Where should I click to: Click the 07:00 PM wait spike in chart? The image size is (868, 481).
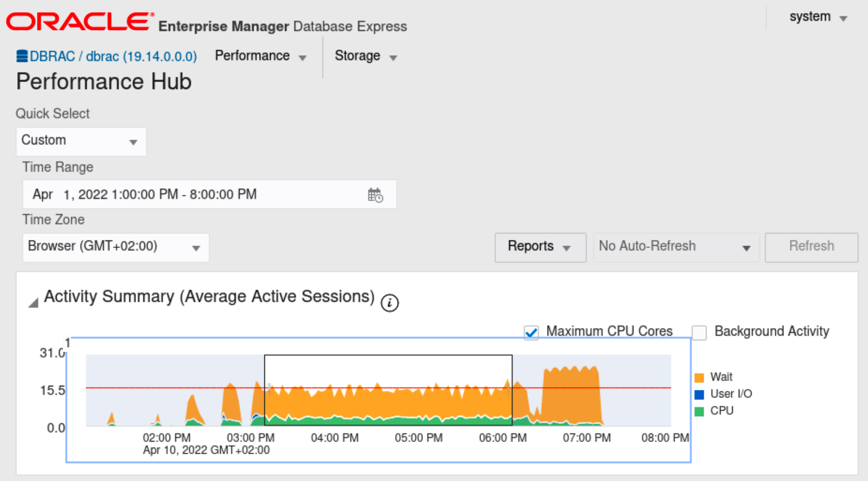[x=571, y=395]
